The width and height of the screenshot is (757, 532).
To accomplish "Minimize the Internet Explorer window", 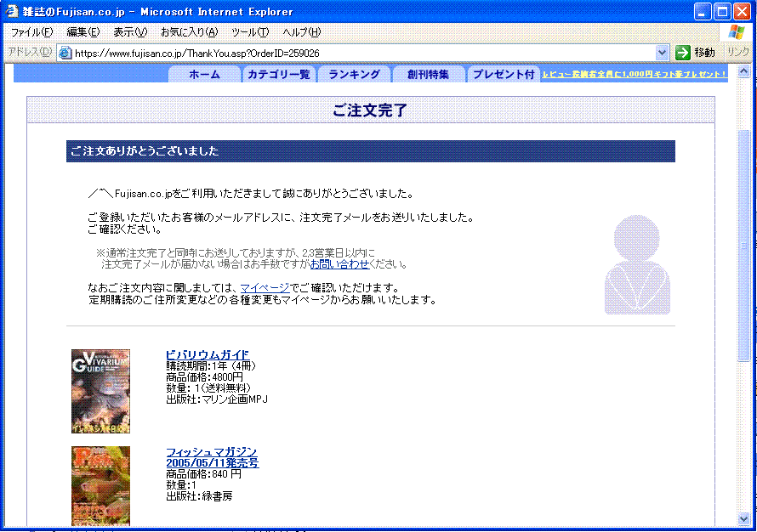I will click(x=703, y=12).
